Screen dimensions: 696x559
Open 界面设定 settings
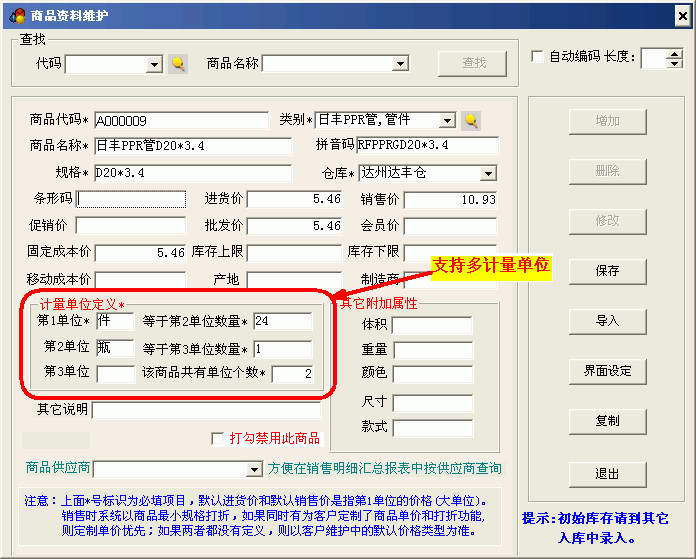(x=607, y=371)
